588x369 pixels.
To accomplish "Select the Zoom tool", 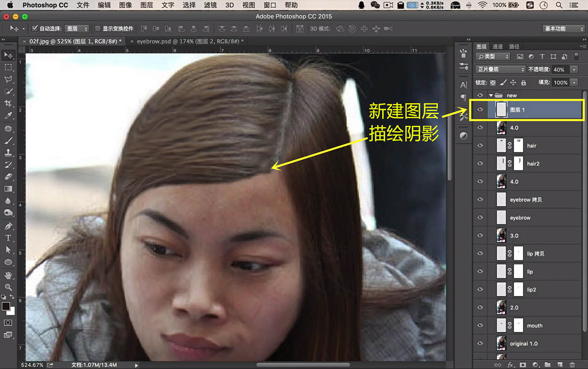I will pyautogui.click(x=8, y=287).
